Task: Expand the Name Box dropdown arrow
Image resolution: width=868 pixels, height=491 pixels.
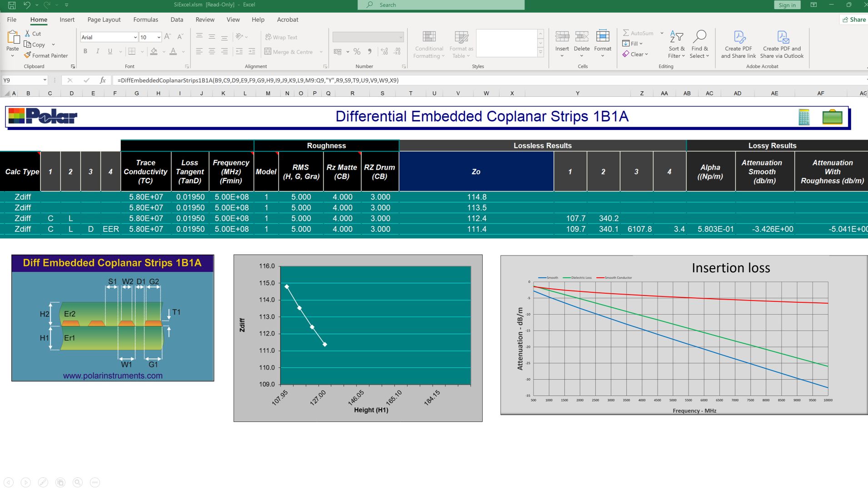Action: pos(45,80)
